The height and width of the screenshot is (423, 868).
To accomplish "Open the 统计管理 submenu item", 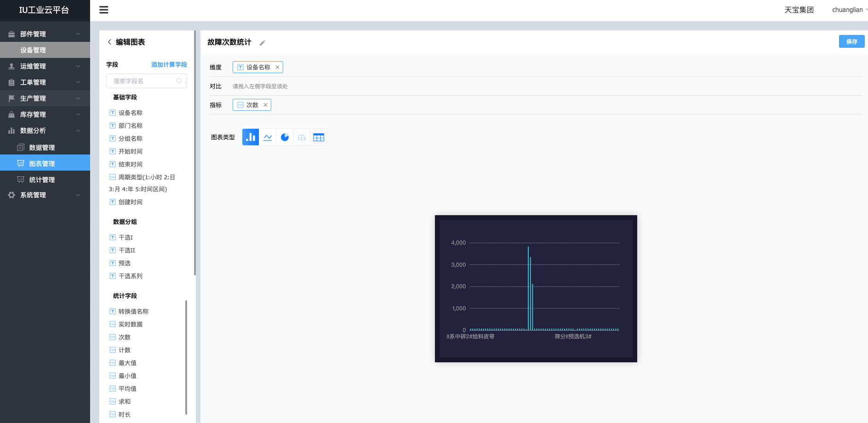I will coord(45,180).
